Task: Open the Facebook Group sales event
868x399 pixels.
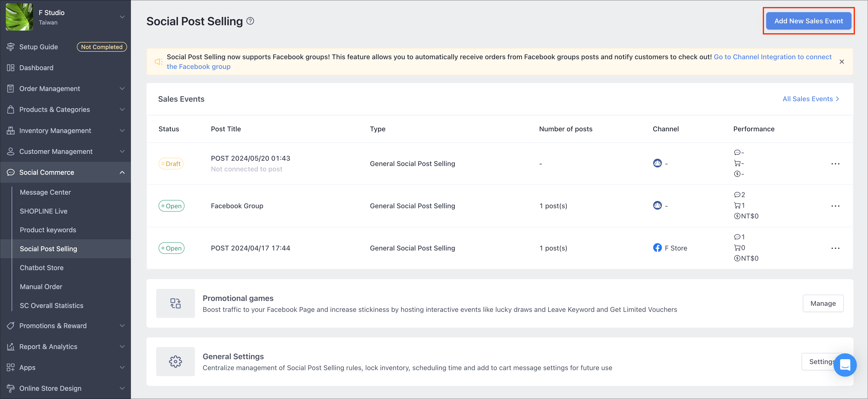Action: click(x=237, y=206)
